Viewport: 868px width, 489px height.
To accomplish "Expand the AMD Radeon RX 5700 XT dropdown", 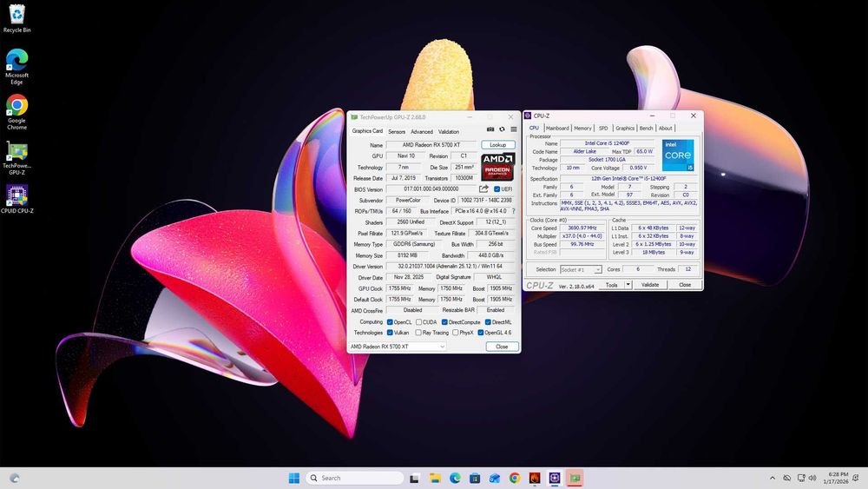I will (442, 347).
